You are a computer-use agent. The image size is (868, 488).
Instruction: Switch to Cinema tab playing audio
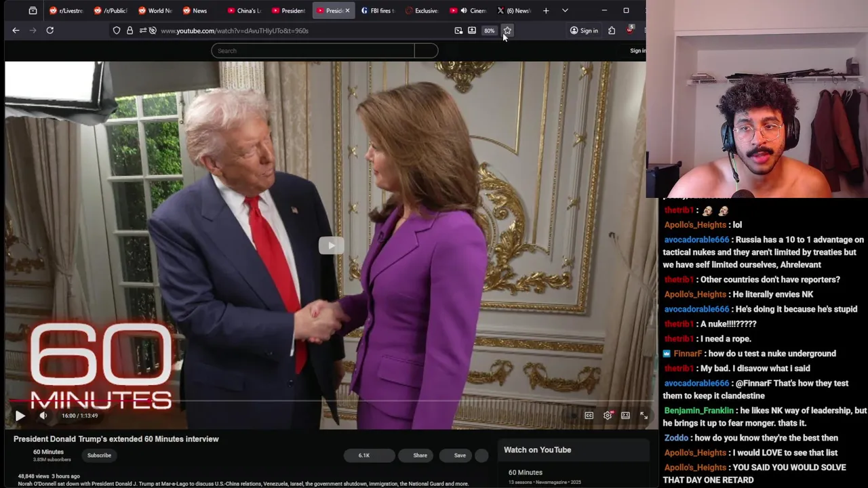468,11
